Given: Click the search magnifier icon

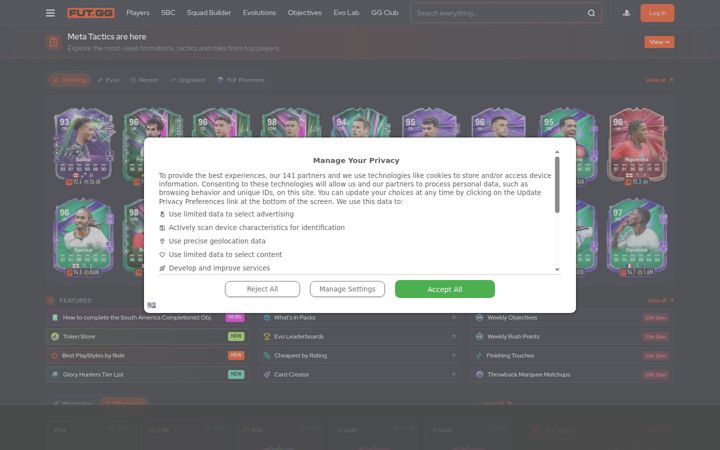Looking at the screenshot, I should [591, 13].
